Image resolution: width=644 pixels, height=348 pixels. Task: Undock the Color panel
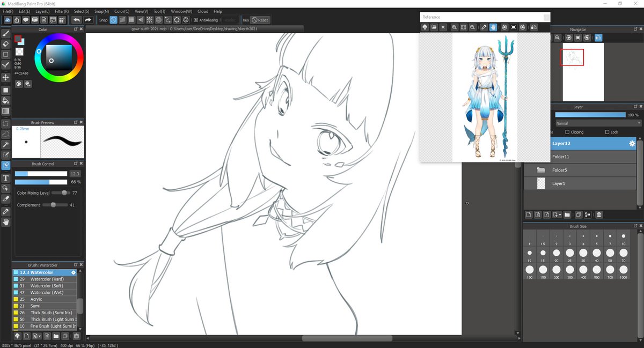76,29
